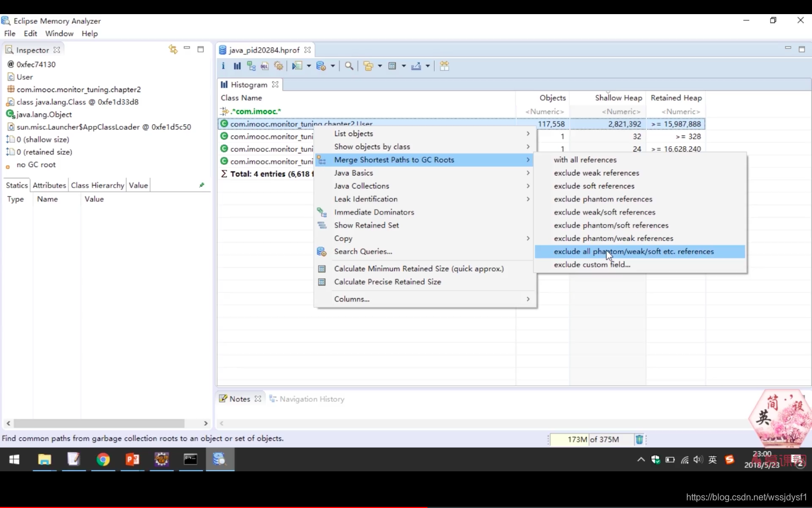The height and width of the screenshot is (508, 812).
Task: Expand the Java Collections submenu
Action: (x=425, y=186)
